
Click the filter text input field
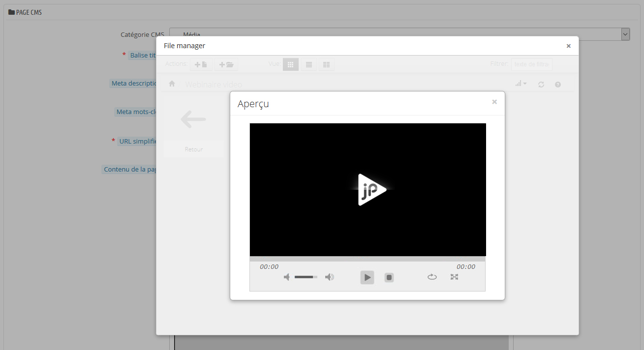pos(532,64)
